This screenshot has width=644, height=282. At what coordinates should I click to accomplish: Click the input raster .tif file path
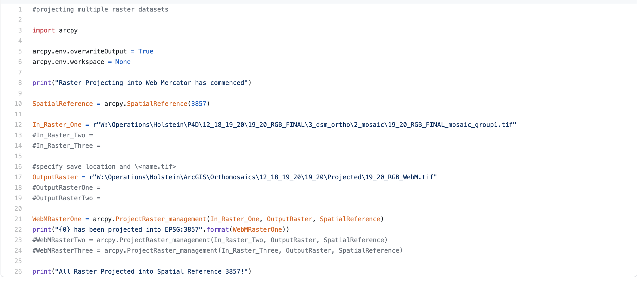pos(305,125)
